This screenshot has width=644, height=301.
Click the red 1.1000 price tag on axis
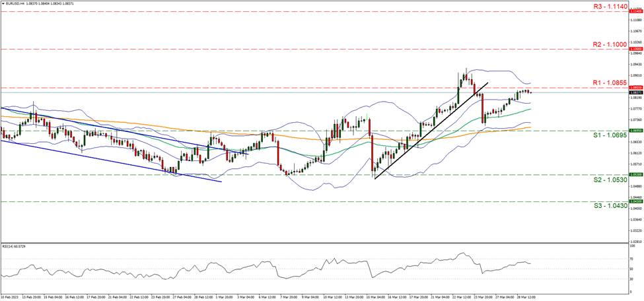coord(635,49)
